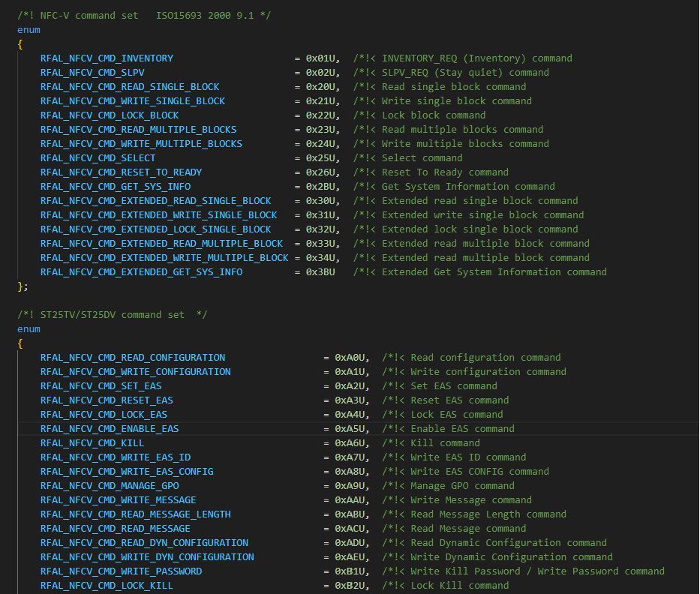700x594 pixels.
Task: Place cursor on RFAL_NFCV_CMD_EXTENDED_WRITE_MULTIPLE_BLOCK
Action: pos(164,258)
